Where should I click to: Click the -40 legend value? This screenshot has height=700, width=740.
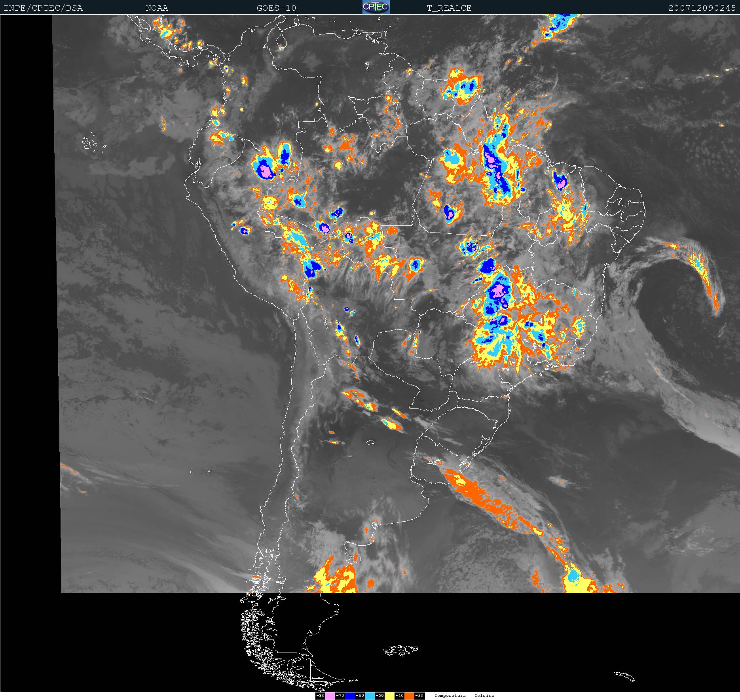pyautogui.click(x=399, y=696)
